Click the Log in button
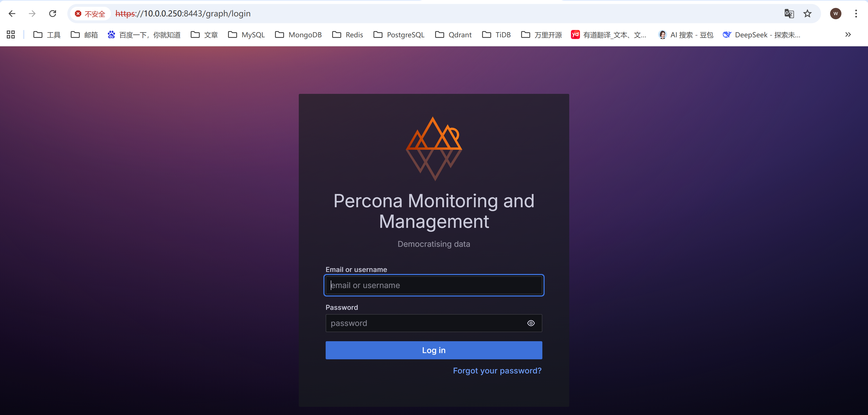 click(434, 350)
